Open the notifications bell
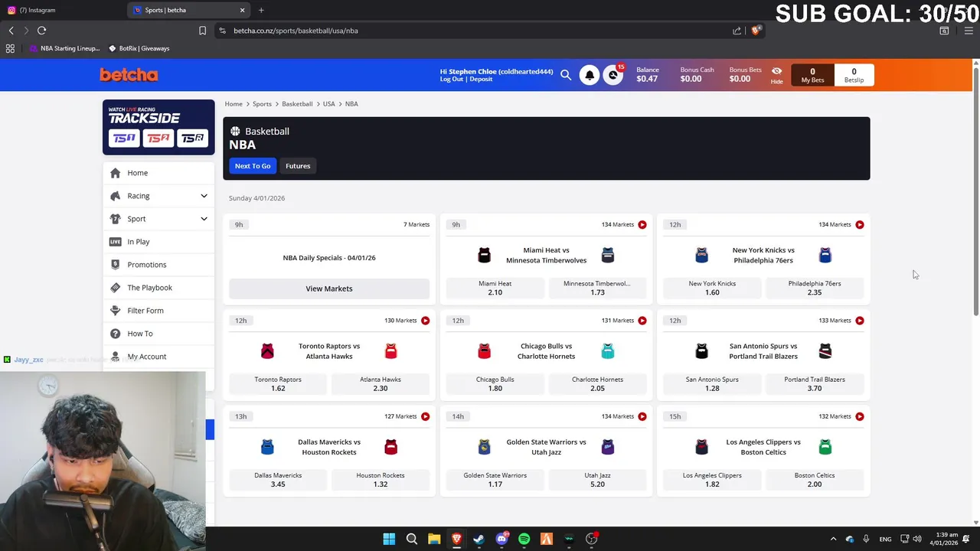This screenshot has height=551, width=980. (x=590, y=75)
